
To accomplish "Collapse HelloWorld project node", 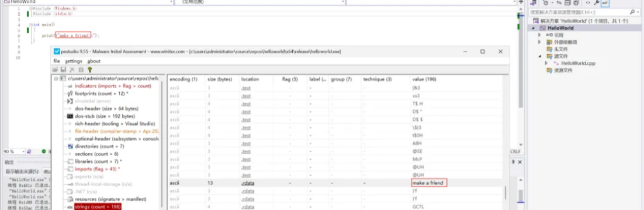I will (x=534, y=28).
